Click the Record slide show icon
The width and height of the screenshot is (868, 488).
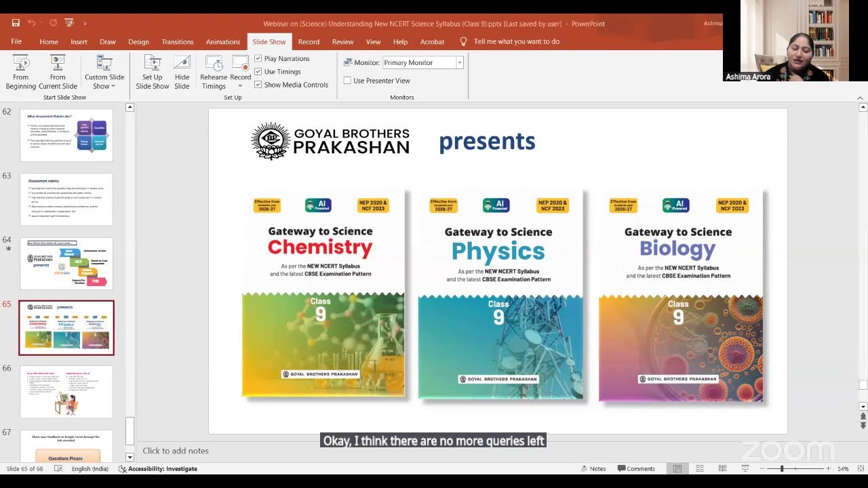[x=241, y=63]
